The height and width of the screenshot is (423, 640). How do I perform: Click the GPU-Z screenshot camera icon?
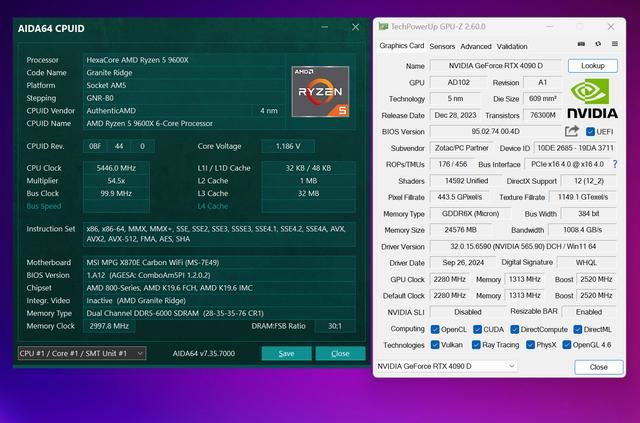coord(581,44)
